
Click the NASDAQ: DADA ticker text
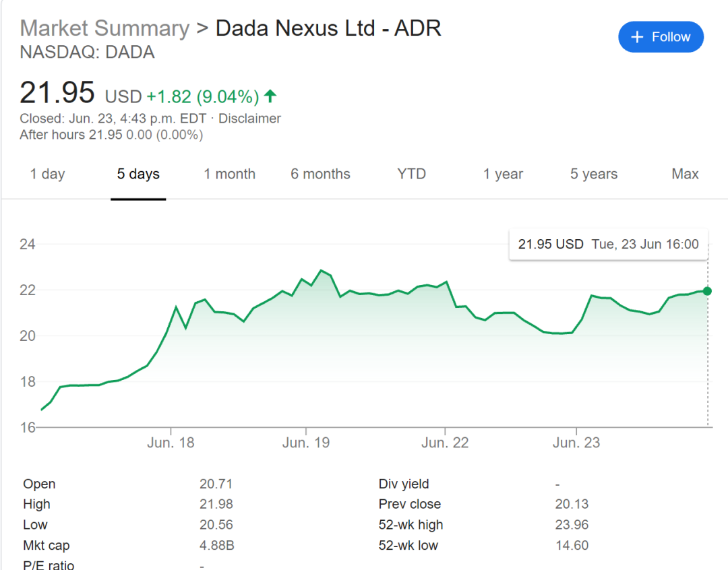[87, 53]
